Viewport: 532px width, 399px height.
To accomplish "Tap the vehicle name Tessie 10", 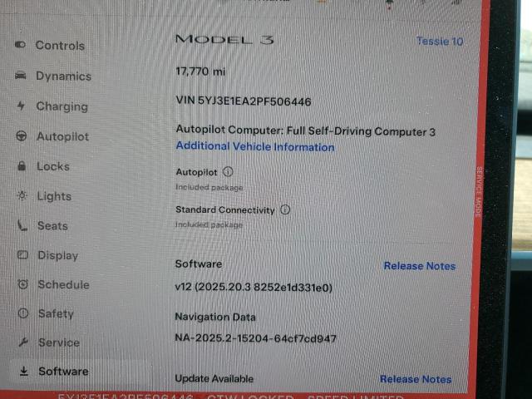I will [440, 42].
